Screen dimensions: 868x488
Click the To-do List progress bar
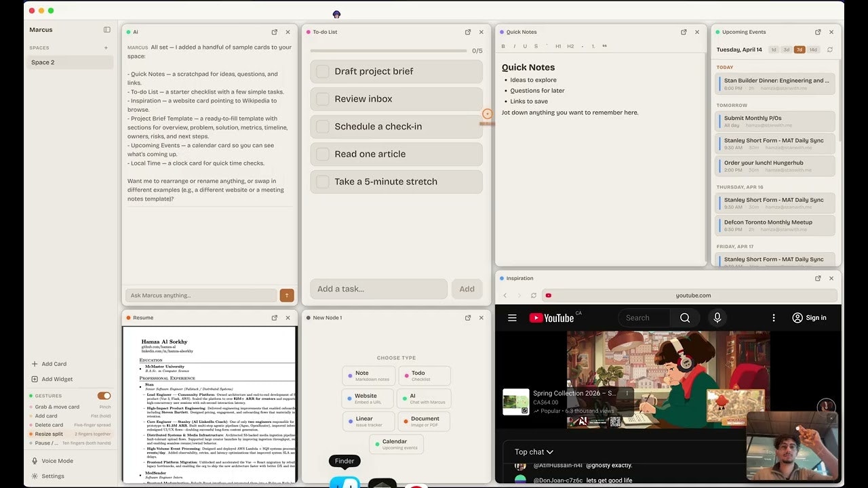click(x=389, y=51)
